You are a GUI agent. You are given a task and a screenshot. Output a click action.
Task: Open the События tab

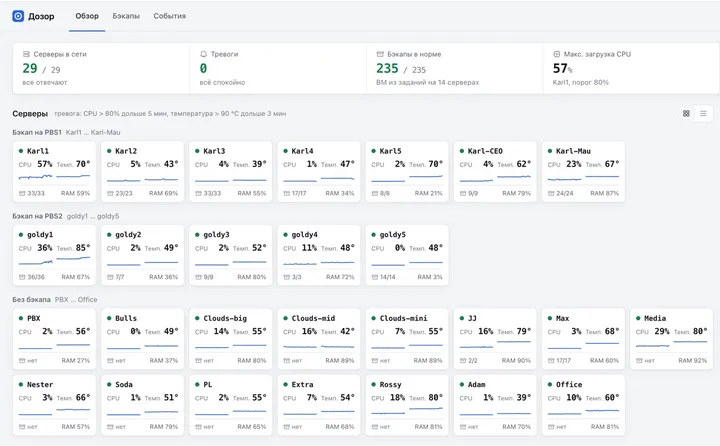point(169,16)
